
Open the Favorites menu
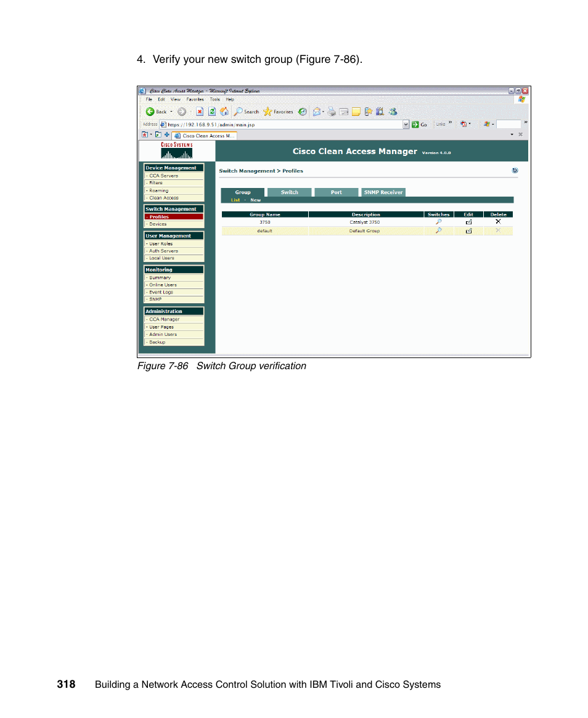[x=195, y=99]
